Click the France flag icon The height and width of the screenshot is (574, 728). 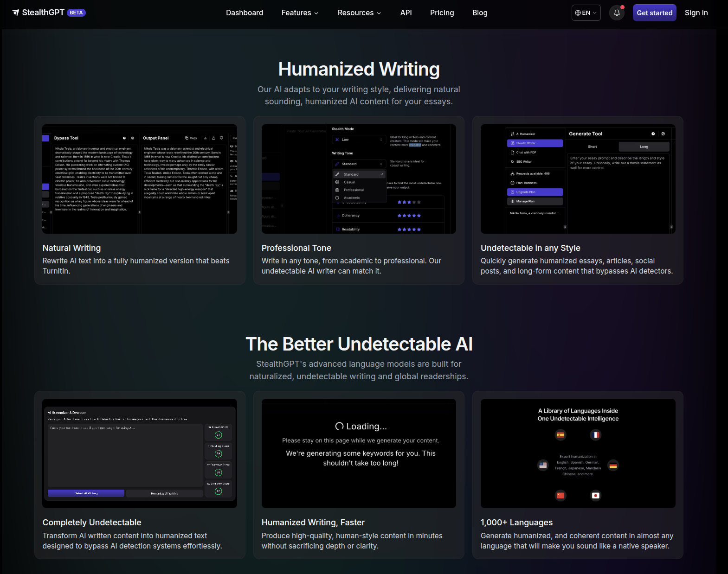tap(596, 435)
